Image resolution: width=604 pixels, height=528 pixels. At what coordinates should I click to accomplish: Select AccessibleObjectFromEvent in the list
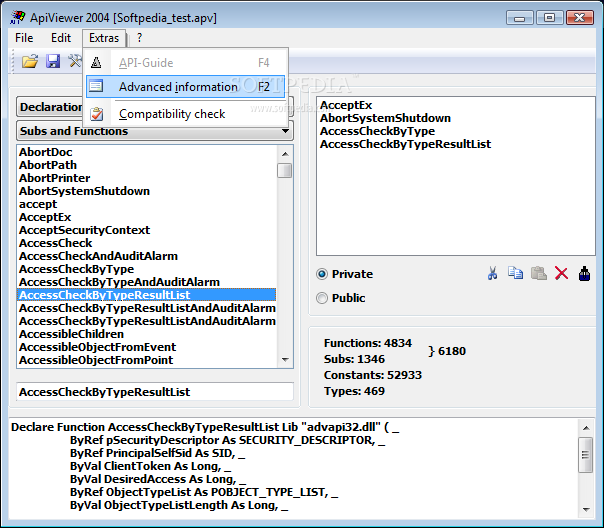point(97,347)
